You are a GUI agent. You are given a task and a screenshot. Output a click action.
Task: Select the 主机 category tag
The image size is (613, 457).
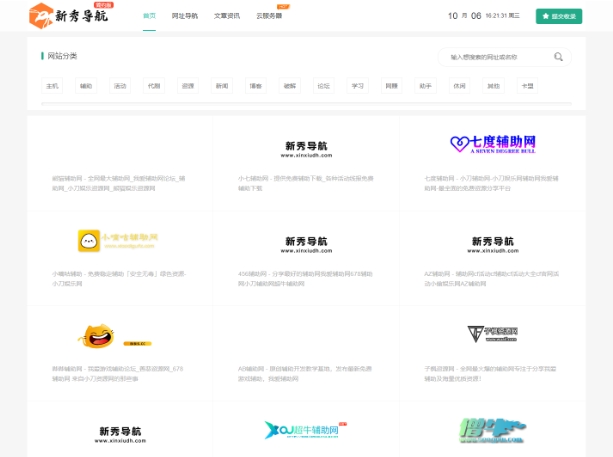[52, 86]
